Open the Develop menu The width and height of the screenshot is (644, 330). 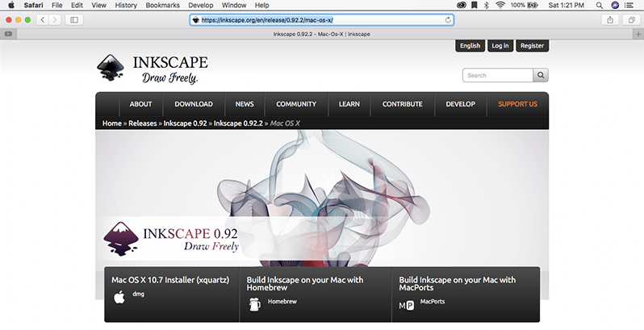[201, 6]
